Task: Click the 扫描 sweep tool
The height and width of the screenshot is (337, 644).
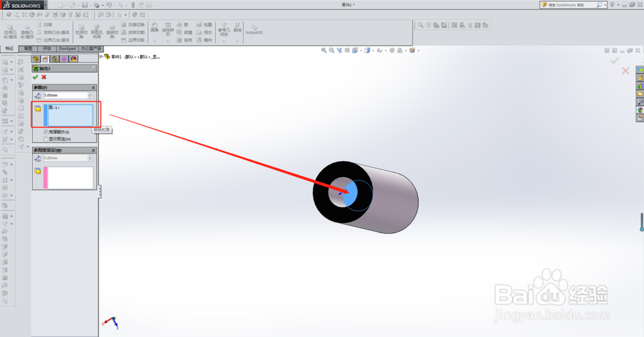Action: 44,24
